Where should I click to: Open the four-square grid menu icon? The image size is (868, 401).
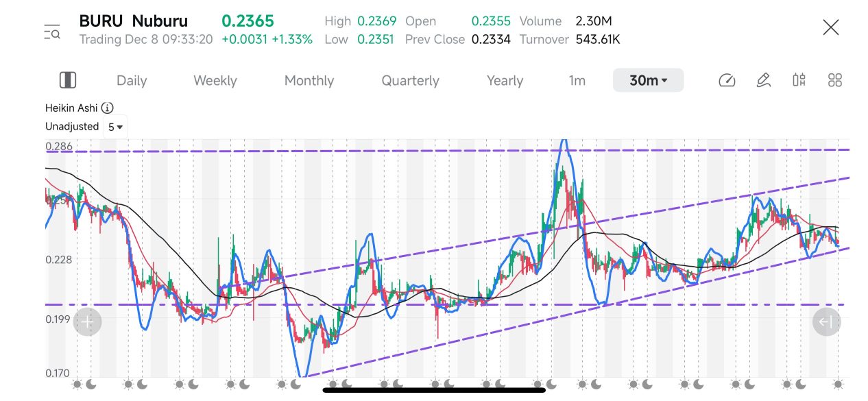click(x=834, y=80)
